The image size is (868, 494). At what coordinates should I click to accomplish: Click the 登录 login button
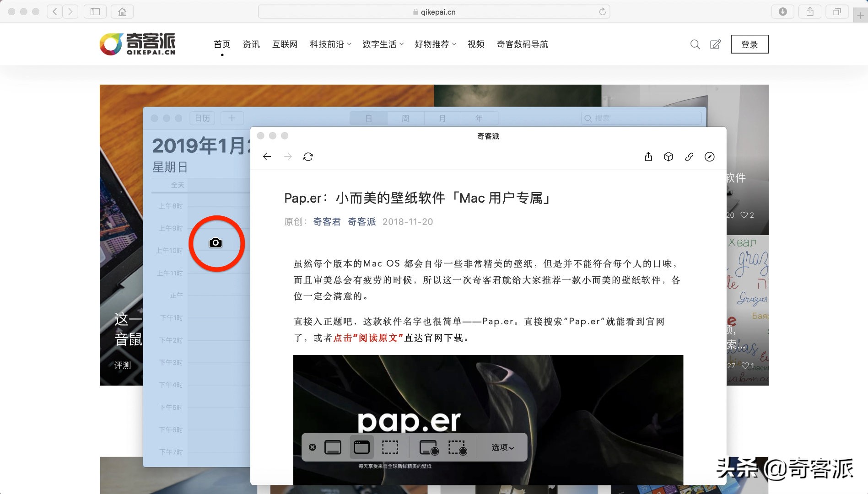click(749, 44)
